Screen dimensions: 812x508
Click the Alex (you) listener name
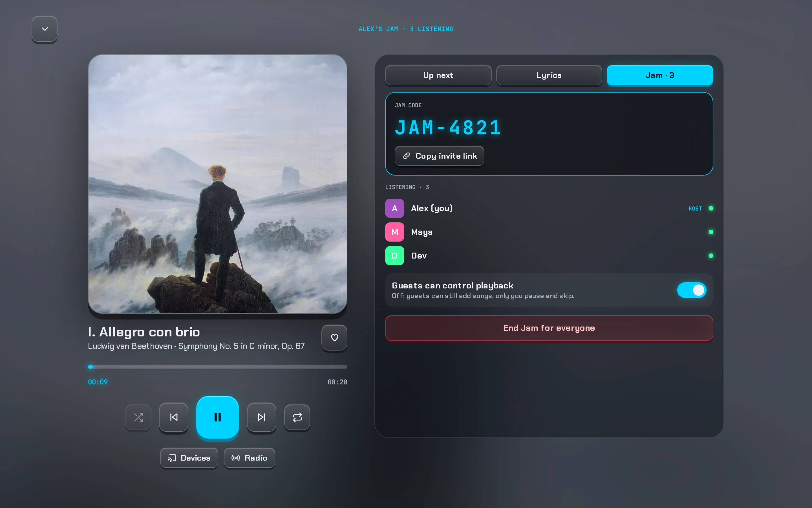(x=431, y=208)
